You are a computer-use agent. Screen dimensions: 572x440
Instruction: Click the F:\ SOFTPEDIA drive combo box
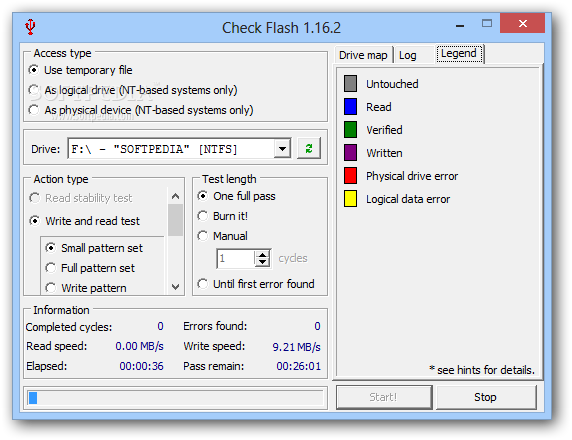[179, 149]
